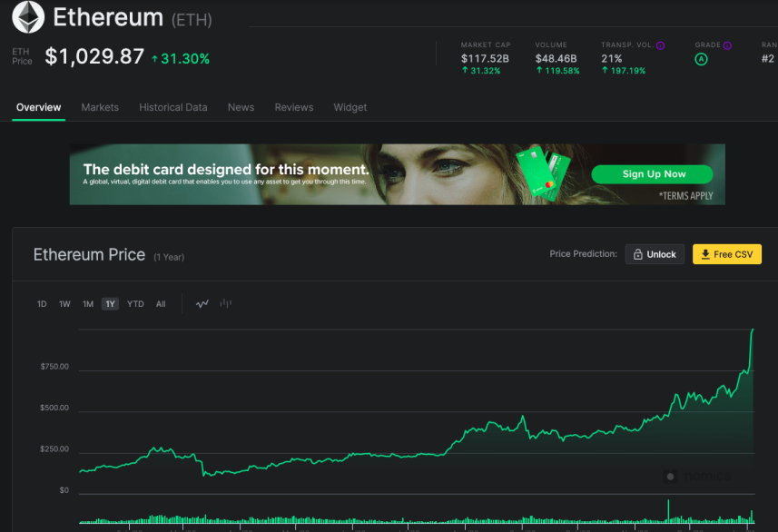Click the download arrow on Free CSV
The image size is (778, 532).
(705, 254)
